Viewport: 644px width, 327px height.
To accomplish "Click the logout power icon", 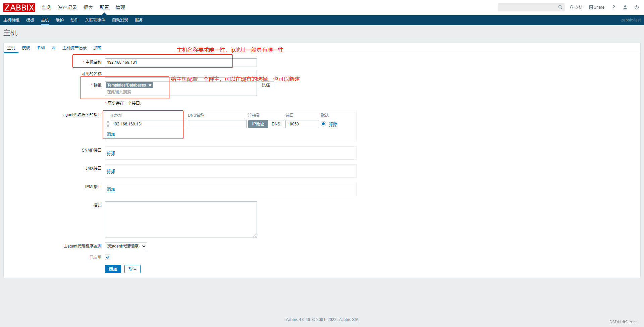I will point(637,7).
